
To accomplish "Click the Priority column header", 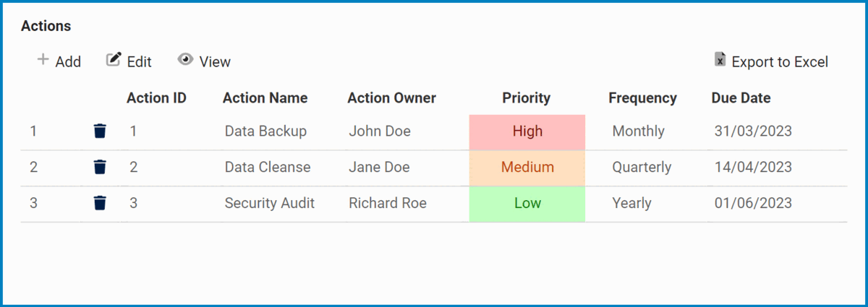I will click(x=527, y=98).
